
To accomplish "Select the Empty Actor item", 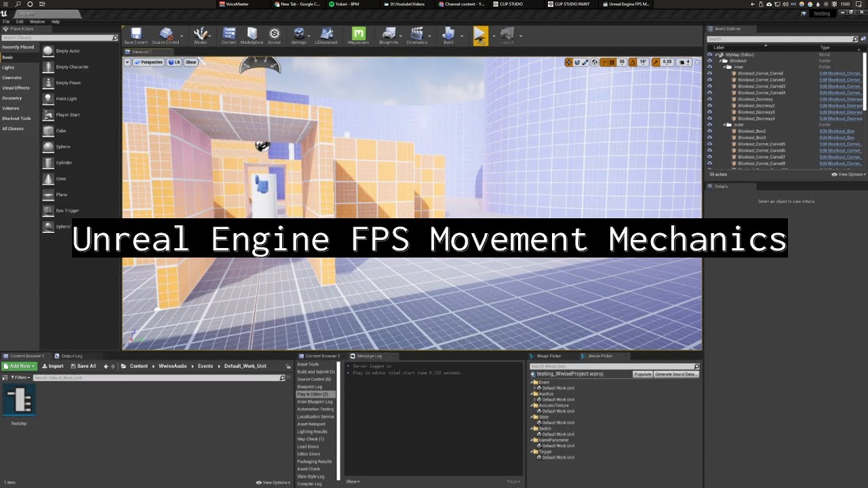I will 68,51.
